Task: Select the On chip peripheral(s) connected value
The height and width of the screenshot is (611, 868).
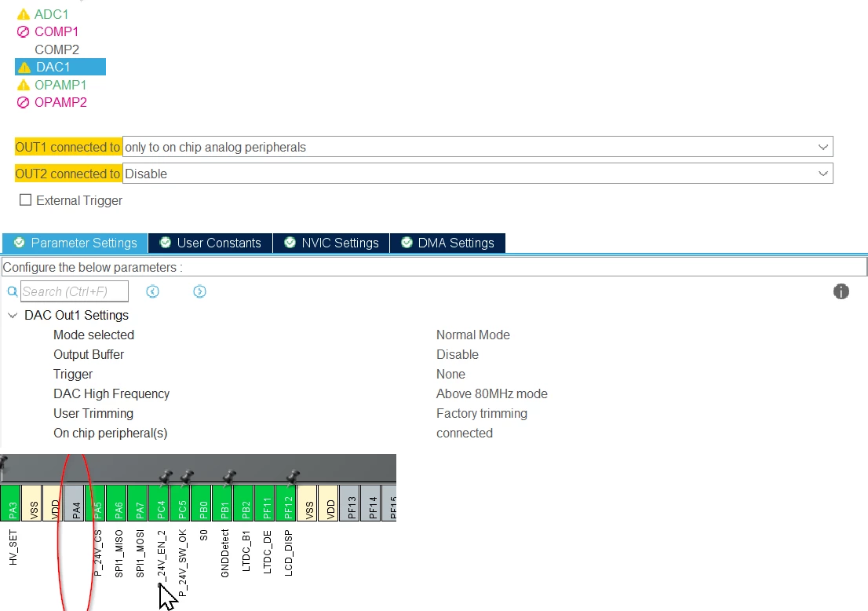Action: tap(465, 434)
